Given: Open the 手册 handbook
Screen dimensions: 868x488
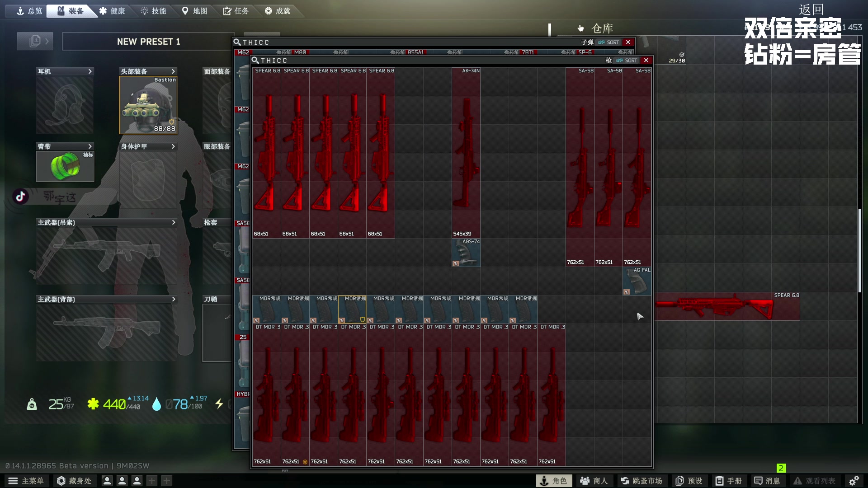Looking at the screenshot, I should tap(728, 481).
